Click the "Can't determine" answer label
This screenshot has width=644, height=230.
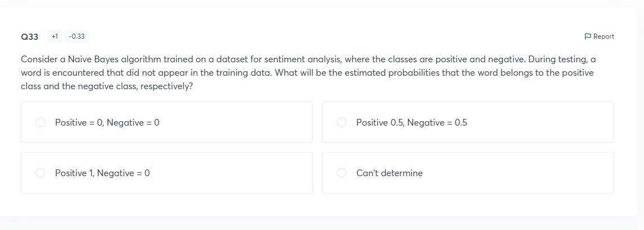coord(389,173)
